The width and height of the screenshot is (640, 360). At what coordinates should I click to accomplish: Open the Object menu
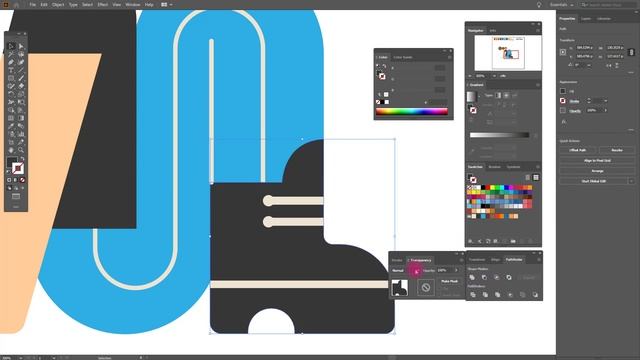click(x=58, y=4)
